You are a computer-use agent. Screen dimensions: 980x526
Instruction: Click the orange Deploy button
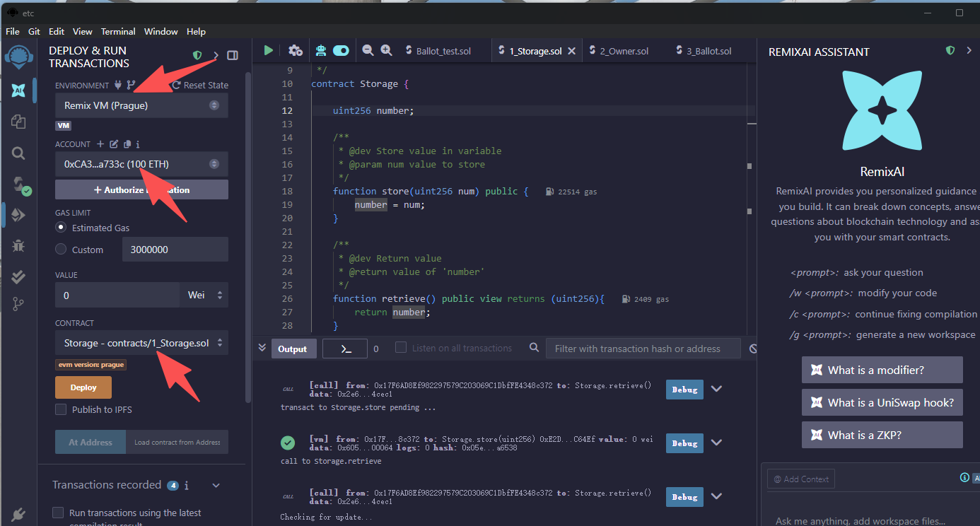click(83, 387)
